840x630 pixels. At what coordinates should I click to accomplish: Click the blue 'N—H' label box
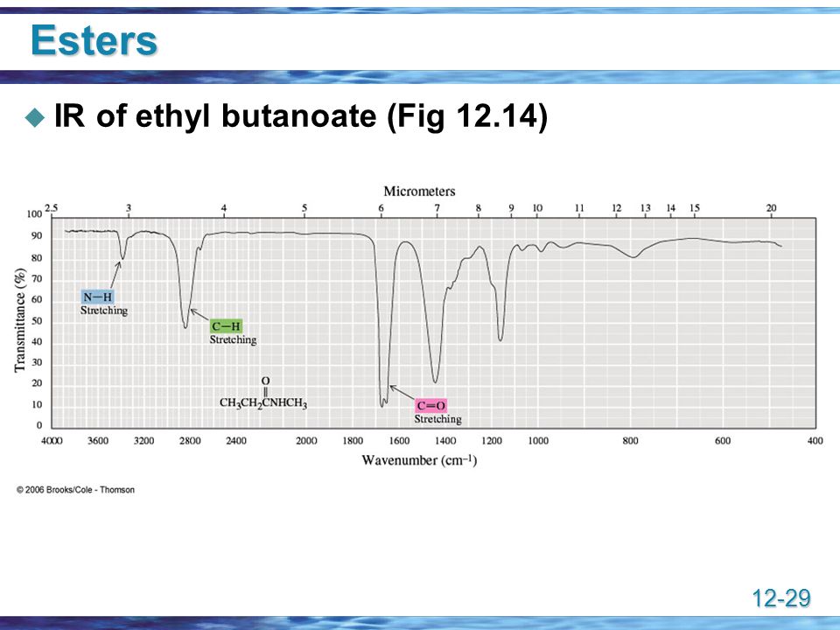click(97, 297)
